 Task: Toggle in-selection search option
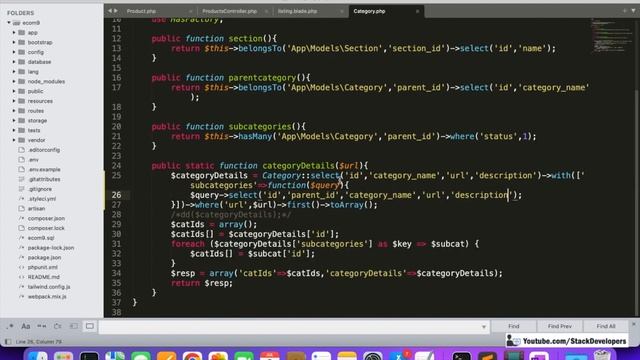click(x=73, y=326)
